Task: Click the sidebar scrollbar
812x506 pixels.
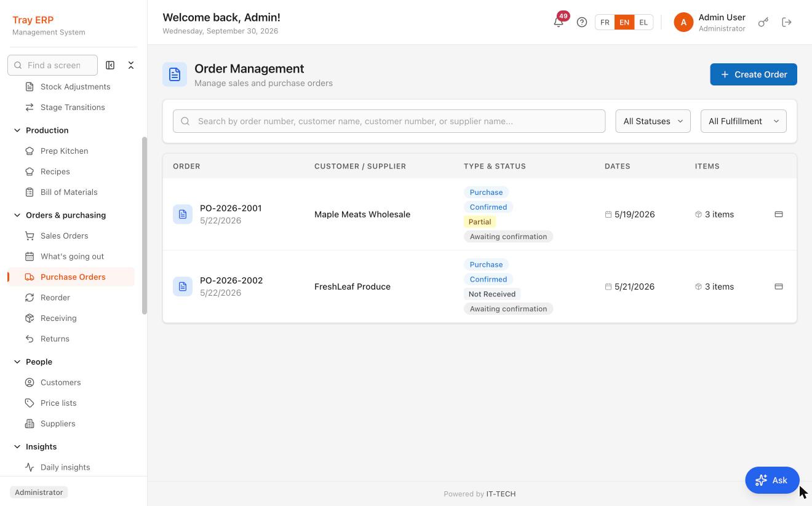Action: click(145, 225)
